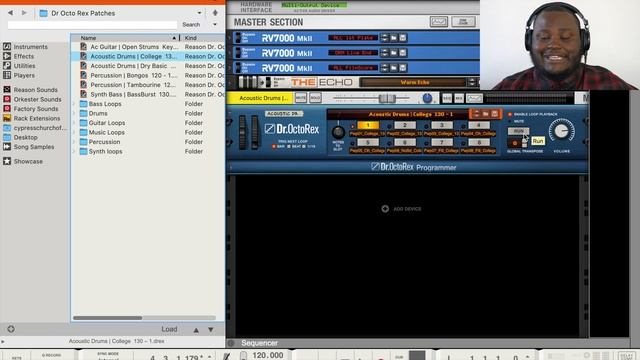Open Desktop location in sidebar

[x=20, y=138]
